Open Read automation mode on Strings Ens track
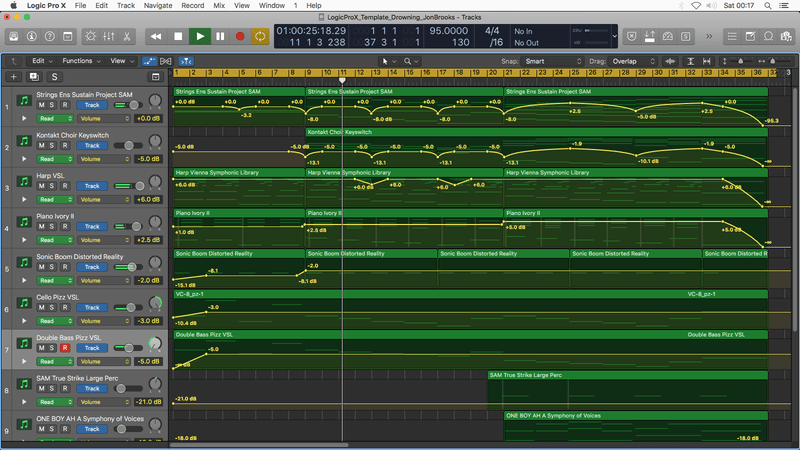This screenshot has width=800, height=450. [55, 118]
